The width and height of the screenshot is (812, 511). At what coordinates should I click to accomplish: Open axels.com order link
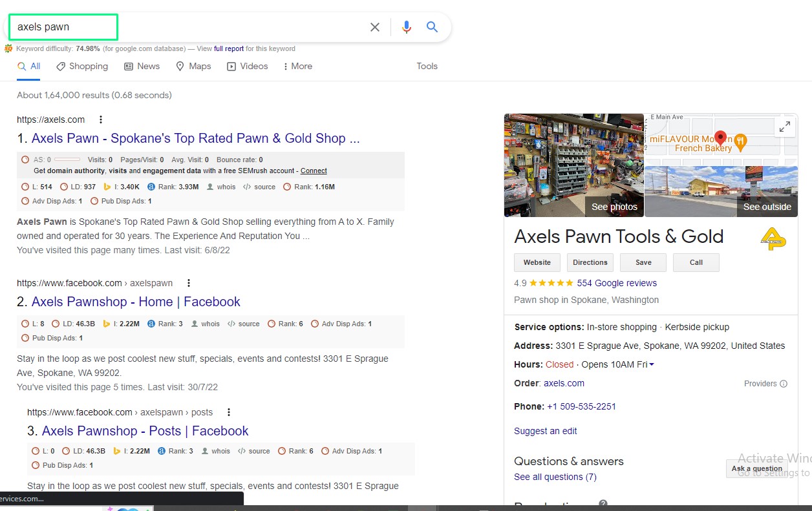click(x=564, y=383)
